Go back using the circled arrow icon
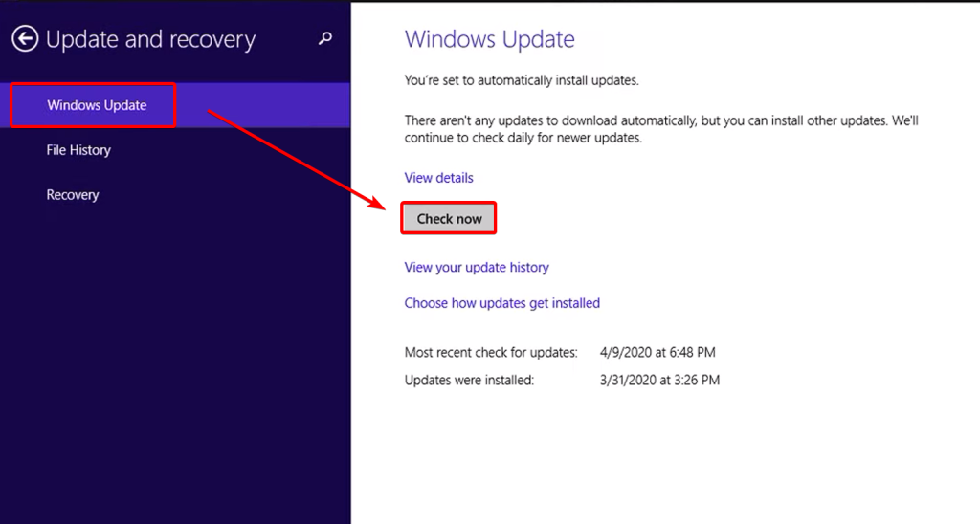 tap(25, 38)
